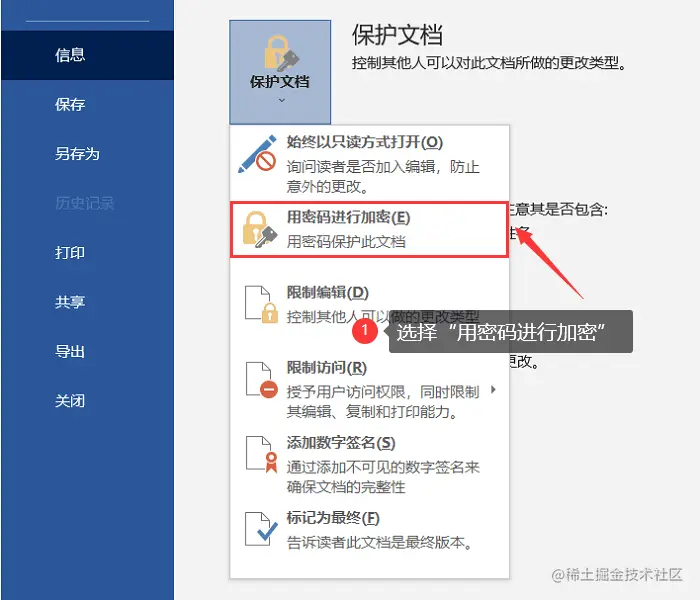Image resolution: width=700 pixels, height=600 pixels.
Task: Choose 始终以只读方式打开(O) option
Action: pos(370,163)
